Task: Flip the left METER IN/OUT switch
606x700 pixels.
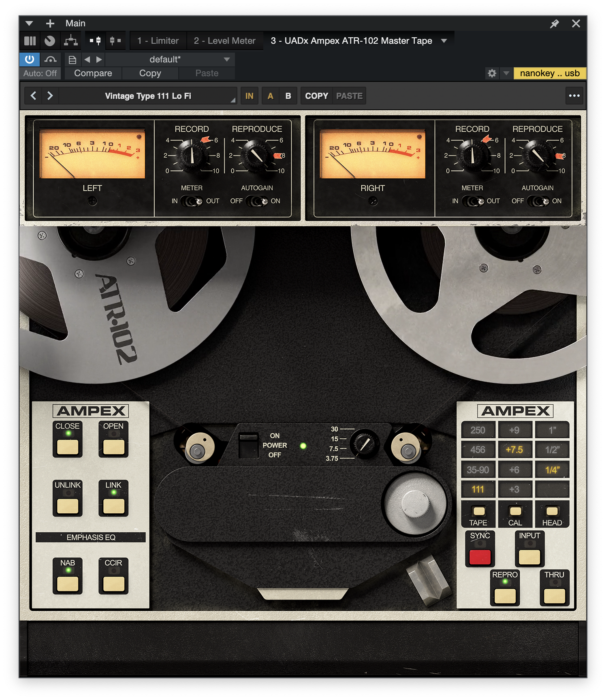Action: 192,201
